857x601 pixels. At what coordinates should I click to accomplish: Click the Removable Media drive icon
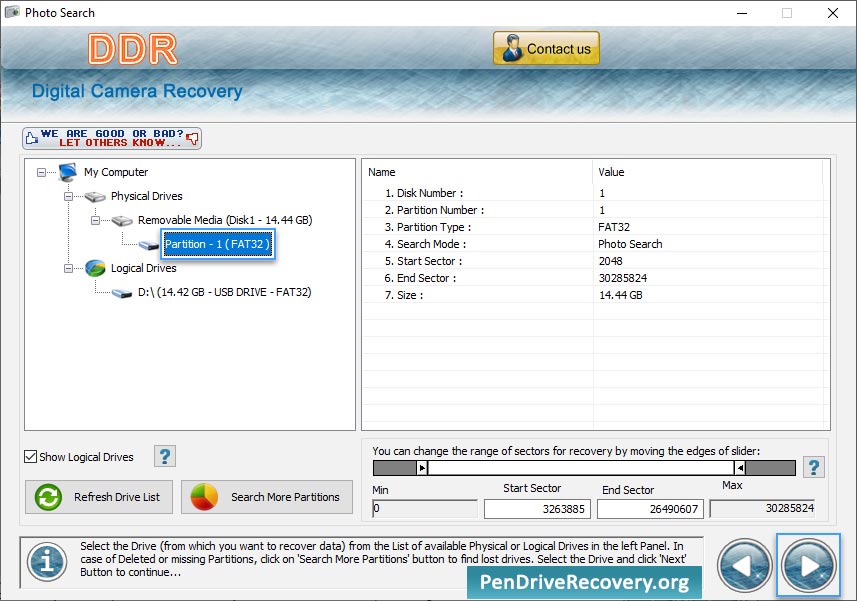coord(122,220)
